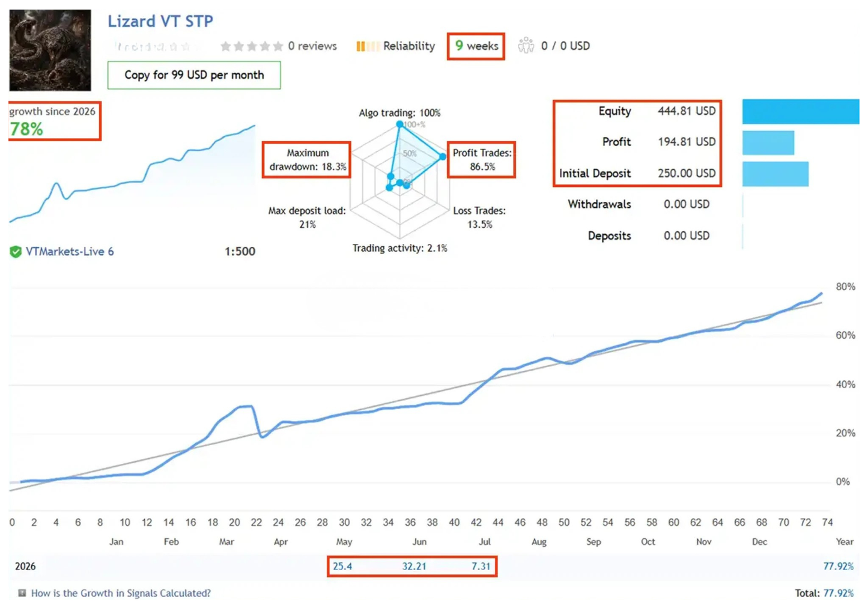Click the signal avatar thumbnail image
This screenshot has width=868, height=614.
tap(50, 50)
